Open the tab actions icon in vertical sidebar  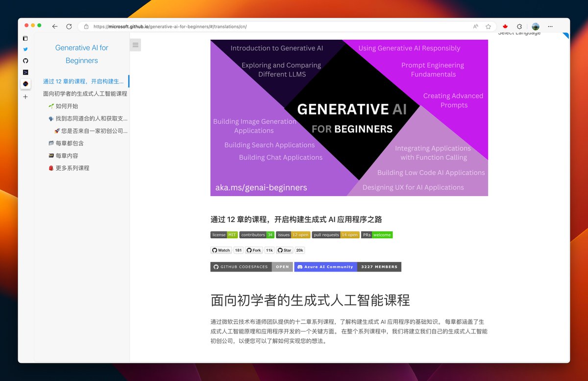click(25, 38)
